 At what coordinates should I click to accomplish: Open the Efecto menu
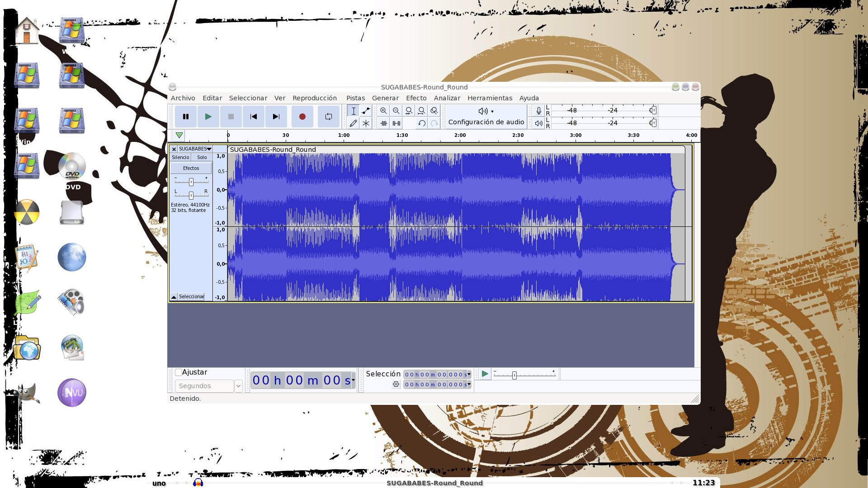[416, 98]
